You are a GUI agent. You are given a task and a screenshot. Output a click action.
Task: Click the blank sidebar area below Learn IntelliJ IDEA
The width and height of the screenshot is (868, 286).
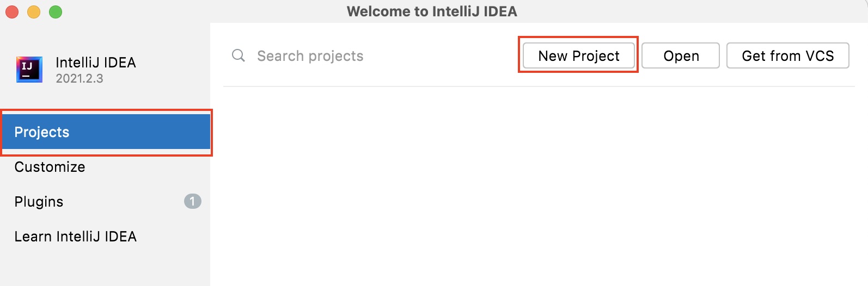point(105,268)
